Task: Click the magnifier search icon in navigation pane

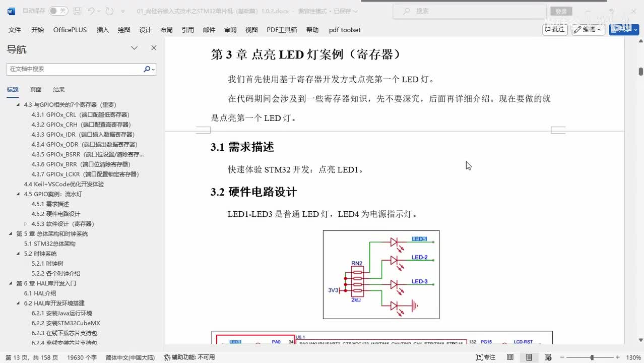Action: (148, 69)
